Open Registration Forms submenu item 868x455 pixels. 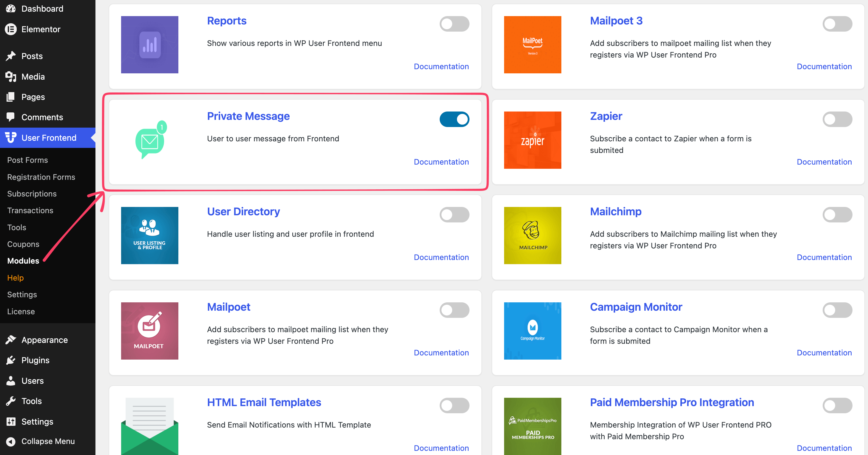pyautogui.click(x=41, y=177)
